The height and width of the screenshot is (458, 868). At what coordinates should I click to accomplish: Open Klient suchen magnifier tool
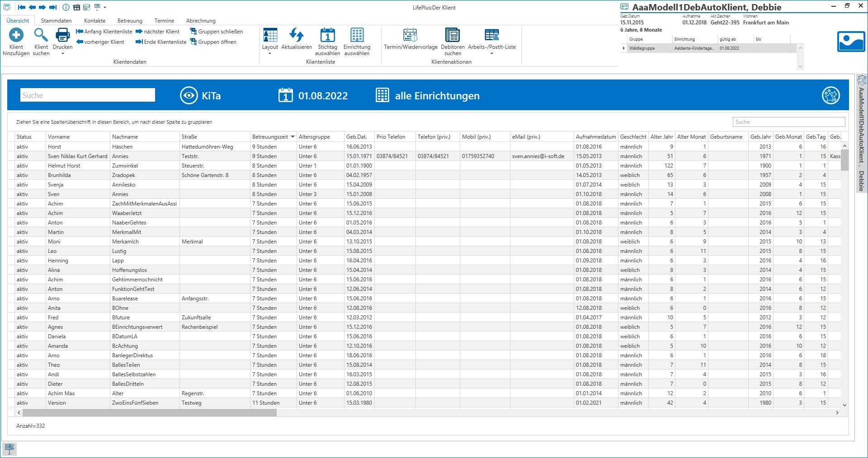tap(41, 35)
